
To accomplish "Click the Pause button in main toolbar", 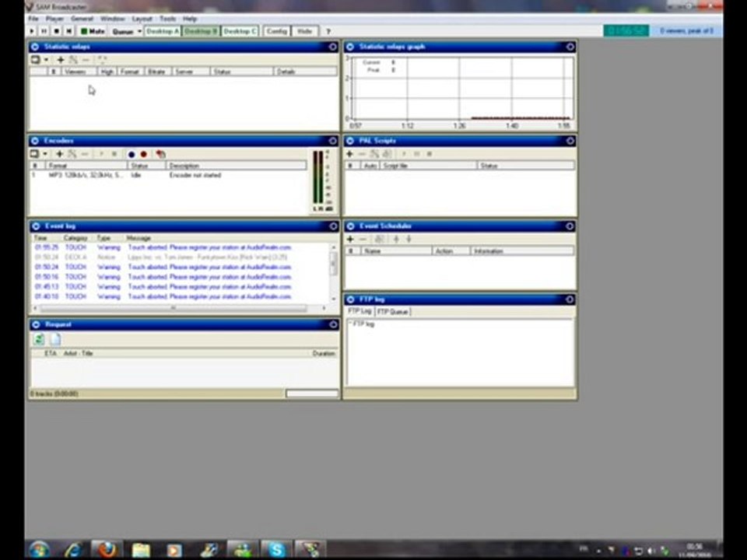I will pyautogui.click(x=44, y=31).
